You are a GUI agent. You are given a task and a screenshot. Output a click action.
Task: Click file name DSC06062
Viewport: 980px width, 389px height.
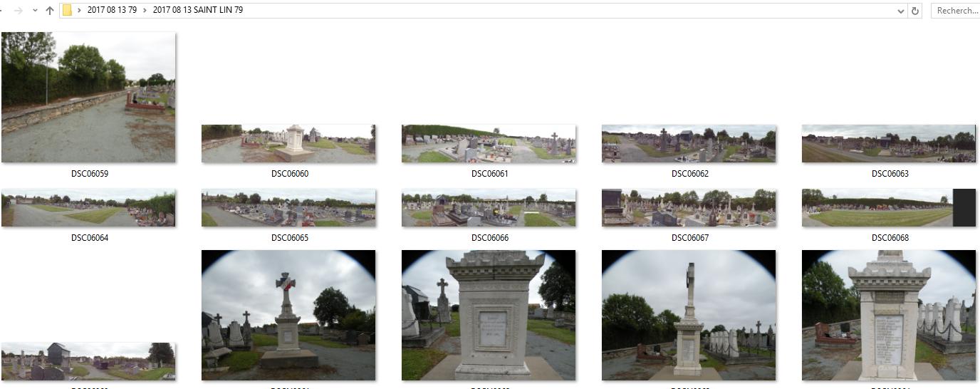[x=690, y=174]
